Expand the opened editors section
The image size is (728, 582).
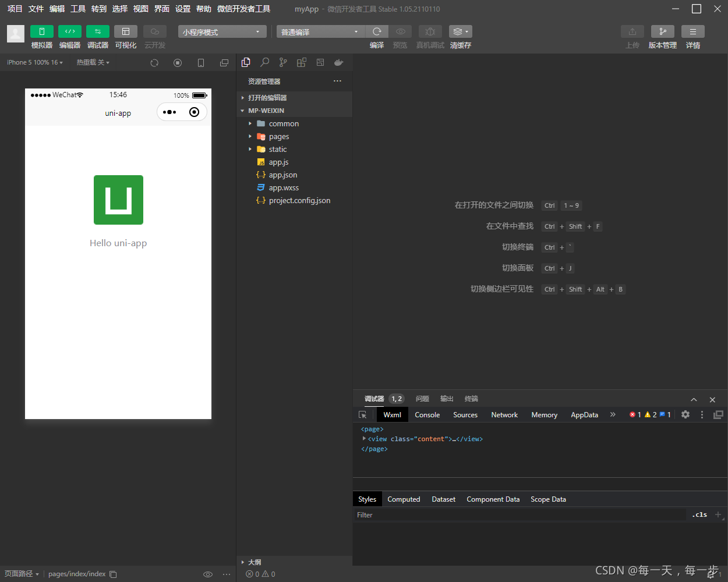click(x=294, y=98)
